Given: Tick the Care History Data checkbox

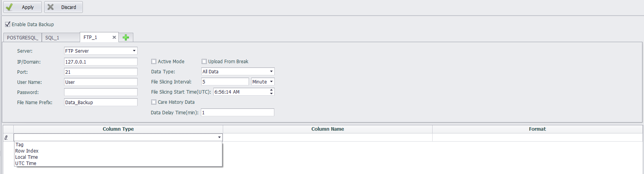Looking at the screenshot, I should coord(154,102).
